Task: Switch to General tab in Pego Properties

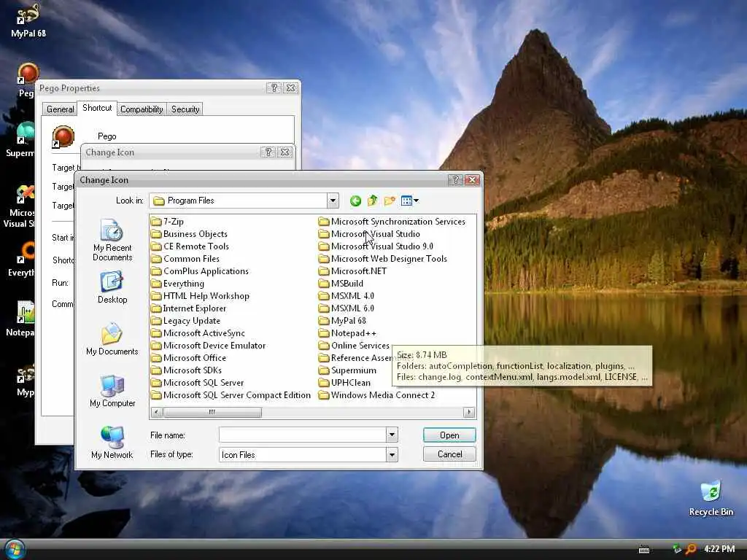Action: click(x=60, y=109)
